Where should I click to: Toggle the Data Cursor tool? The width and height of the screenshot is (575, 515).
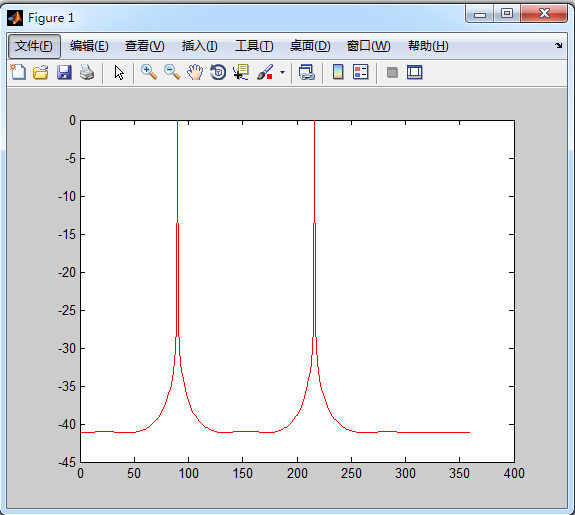241,72
